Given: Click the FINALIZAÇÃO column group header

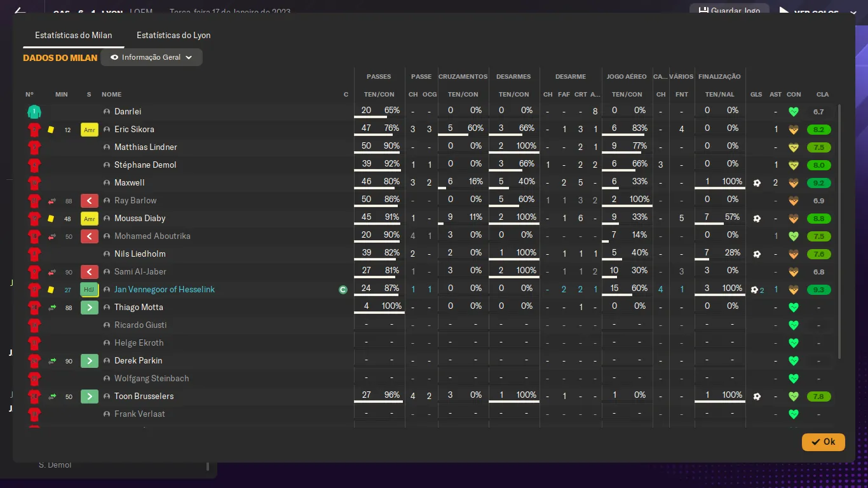Looking at the screenshot, I should pyautogui.click(x=719, y=77).
